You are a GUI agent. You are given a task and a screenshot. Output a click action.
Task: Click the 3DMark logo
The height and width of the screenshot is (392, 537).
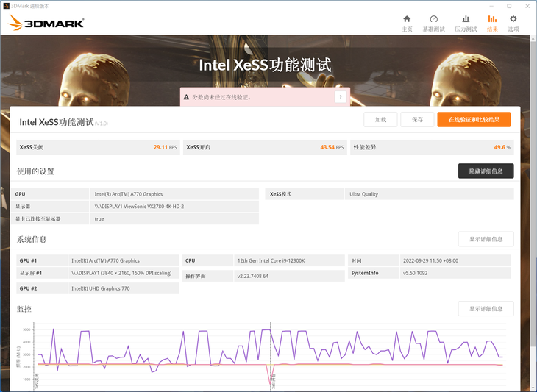pyautogui.click(x=46, y=23)
